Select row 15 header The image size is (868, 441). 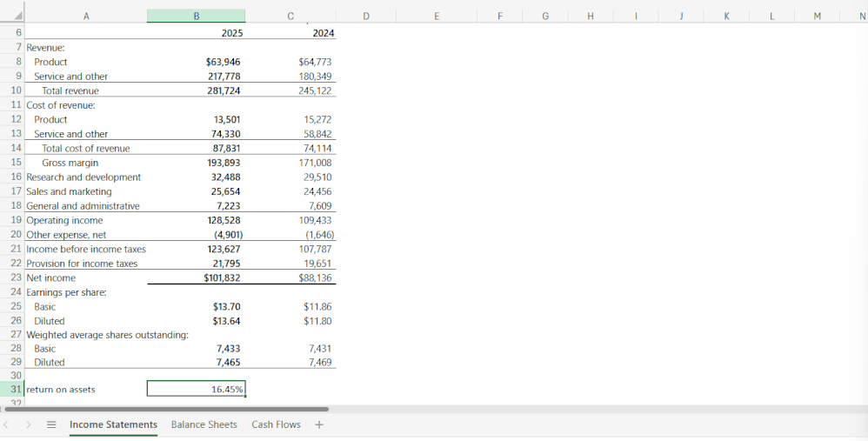coord(12,162)
